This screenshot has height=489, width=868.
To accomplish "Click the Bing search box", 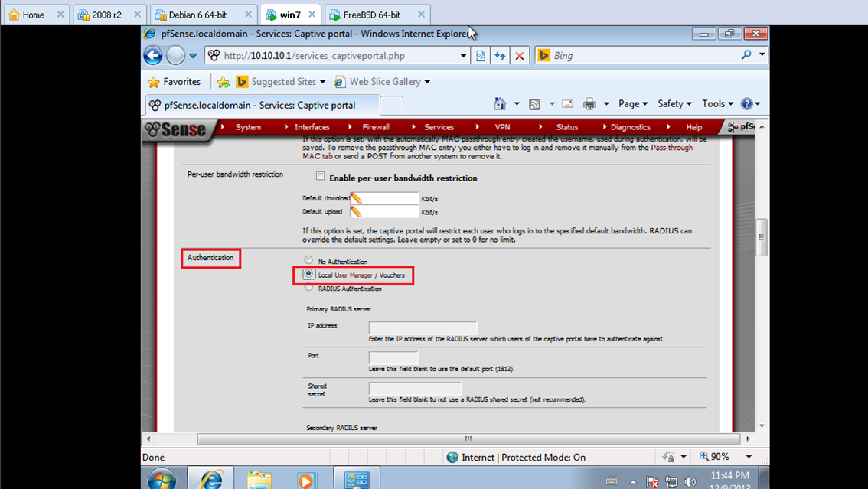I will pos(645,55).
